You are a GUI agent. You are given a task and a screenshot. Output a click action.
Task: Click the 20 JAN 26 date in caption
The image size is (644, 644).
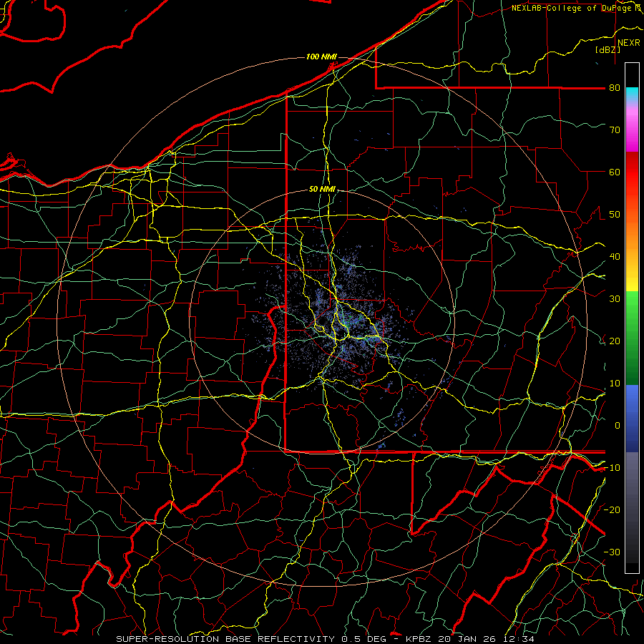click(467, 639)
